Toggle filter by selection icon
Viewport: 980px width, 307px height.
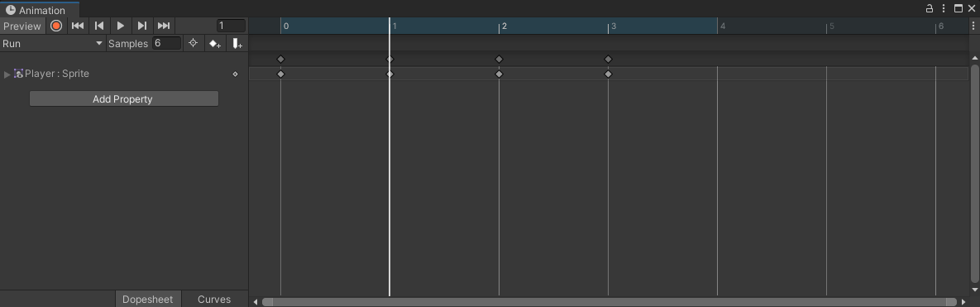(x=194, y=43)
